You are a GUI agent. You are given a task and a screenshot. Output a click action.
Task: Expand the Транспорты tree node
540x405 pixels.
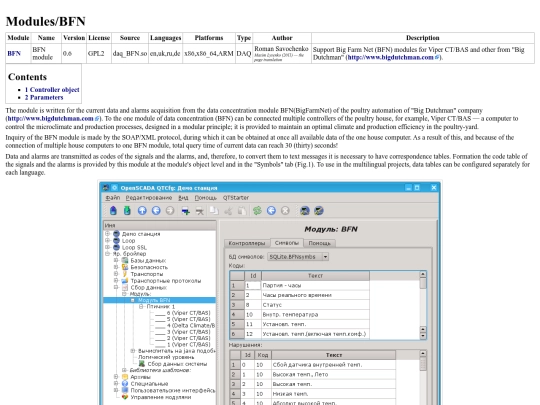[116, 274]
